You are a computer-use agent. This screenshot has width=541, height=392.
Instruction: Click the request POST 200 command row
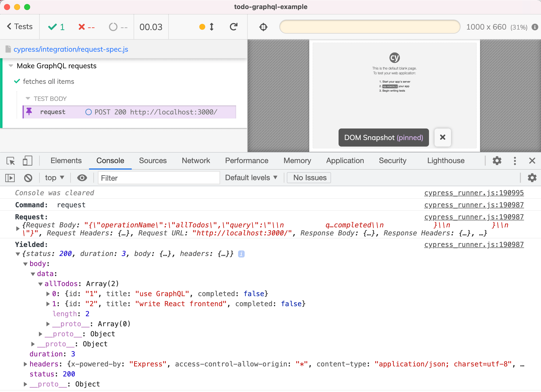(129, 112)
